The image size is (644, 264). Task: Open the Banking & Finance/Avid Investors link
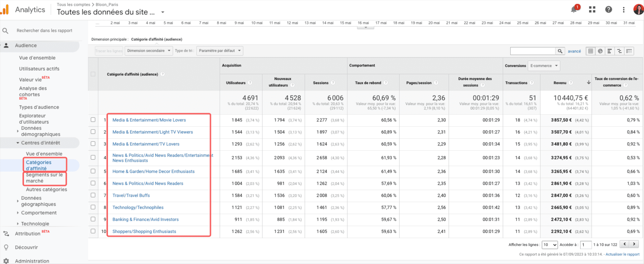point(145,219)
